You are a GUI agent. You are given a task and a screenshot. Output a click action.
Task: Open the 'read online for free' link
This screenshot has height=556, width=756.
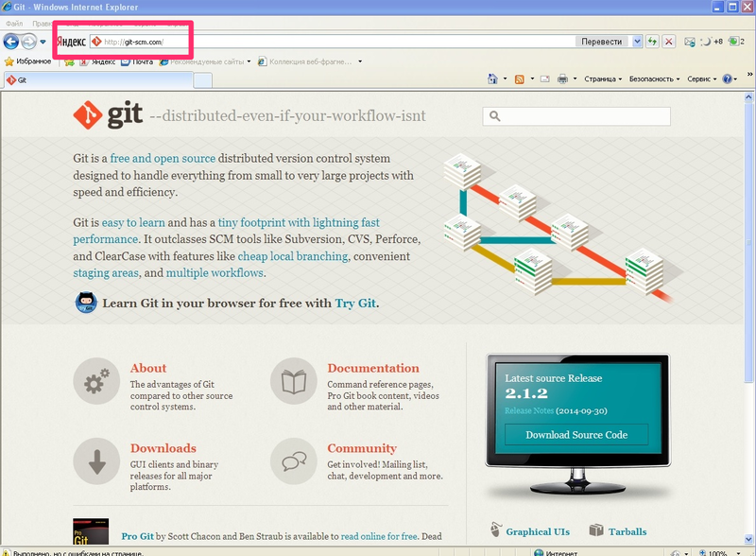(379, 536)
